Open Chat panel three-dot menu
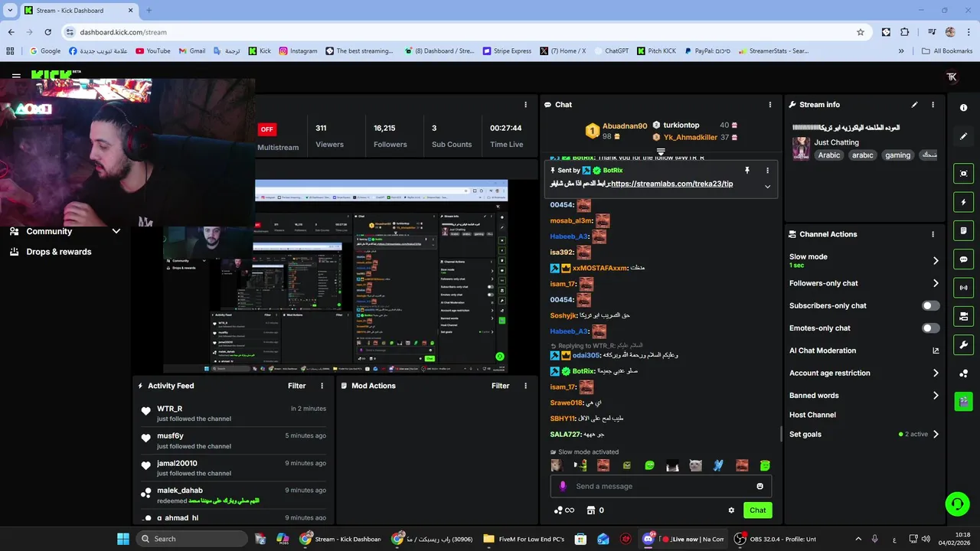 [769, 105]
